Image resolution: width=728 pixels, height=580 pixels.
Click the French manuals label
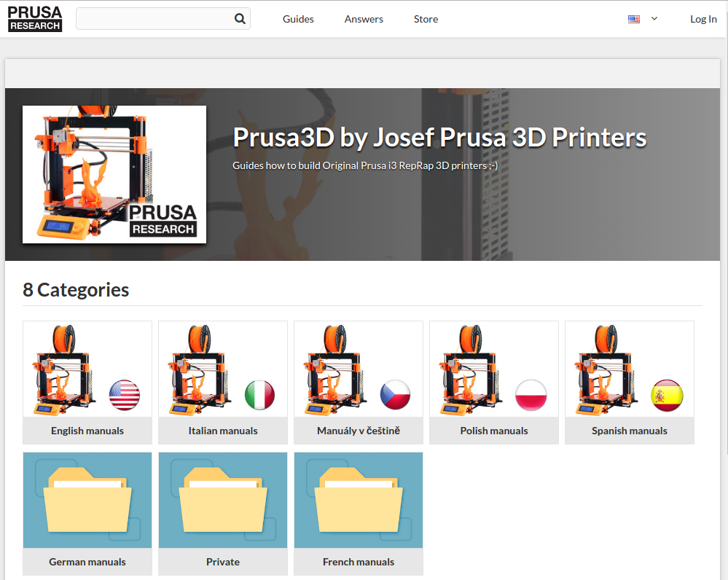click(359, 562)
